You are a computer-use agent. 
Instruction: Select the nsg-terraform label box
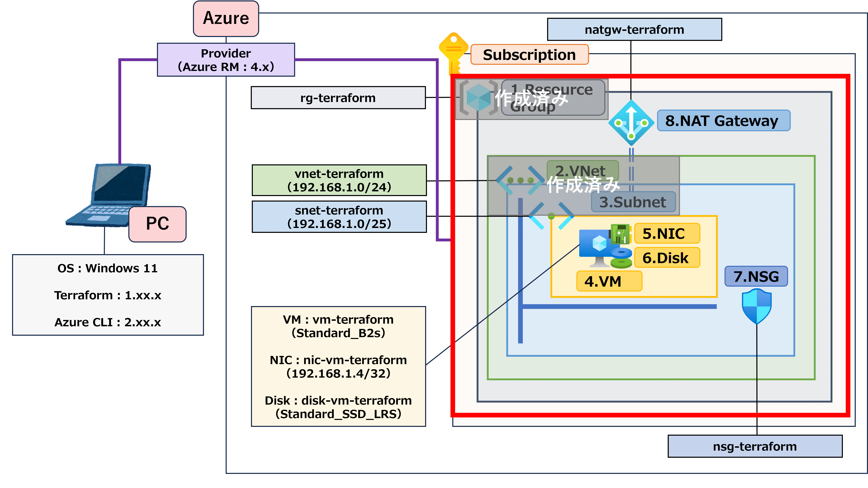(755, 446)
